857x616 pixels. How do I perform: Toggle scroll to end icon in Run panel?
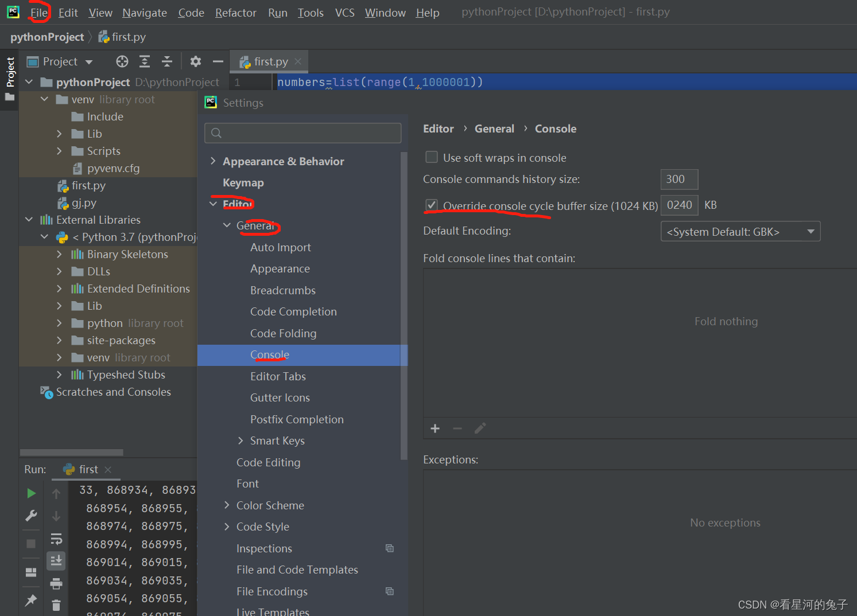point(56,560)
